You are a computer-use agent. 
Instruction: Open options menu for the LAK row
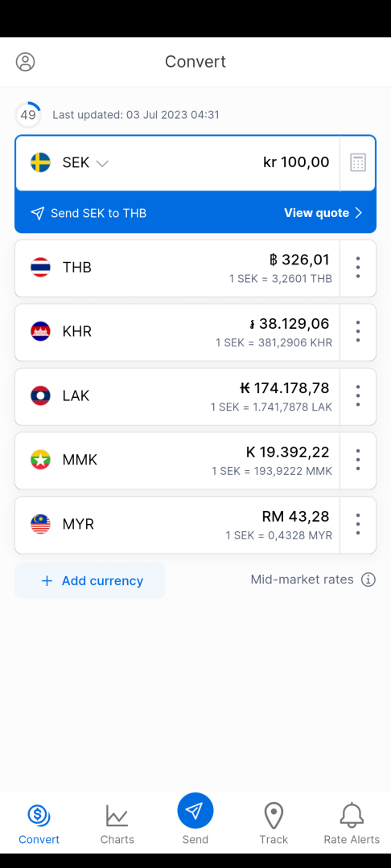point(358,396)
